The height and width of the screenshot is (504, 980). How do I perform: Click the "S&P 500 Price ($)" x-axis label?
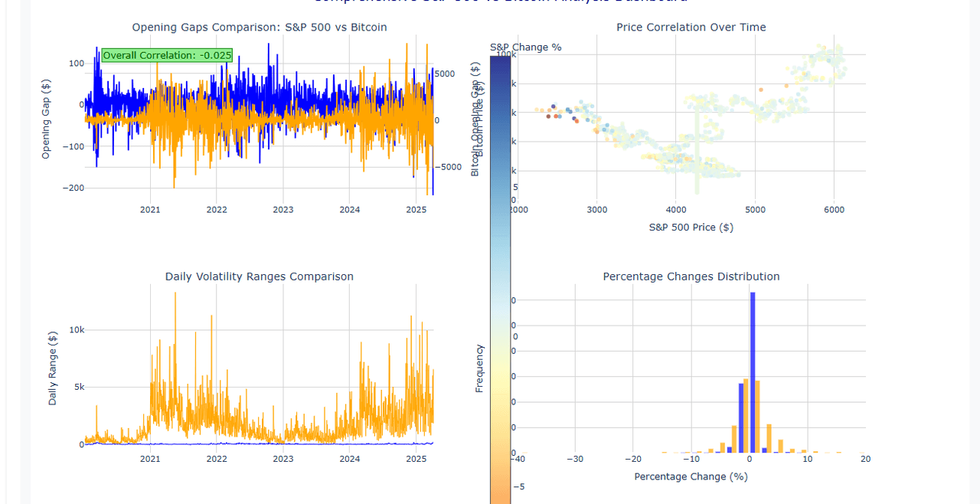tap(691, 227)
